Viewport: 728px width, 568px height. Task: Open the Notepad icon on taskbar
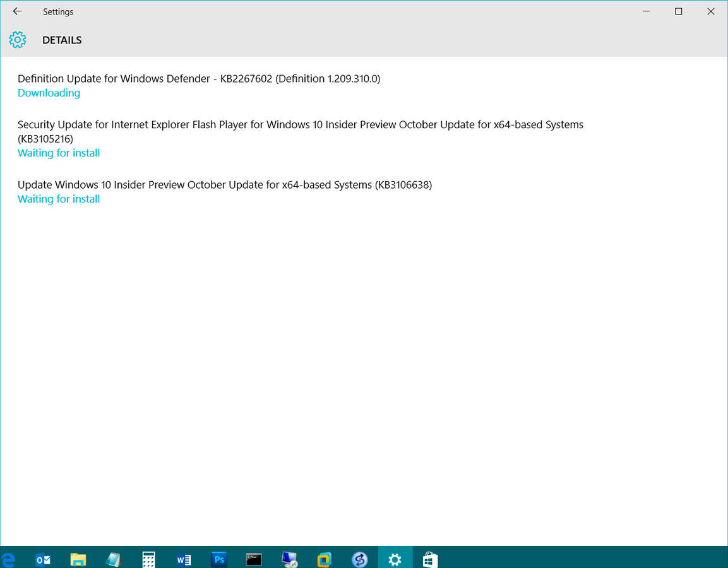pos(113,560)
